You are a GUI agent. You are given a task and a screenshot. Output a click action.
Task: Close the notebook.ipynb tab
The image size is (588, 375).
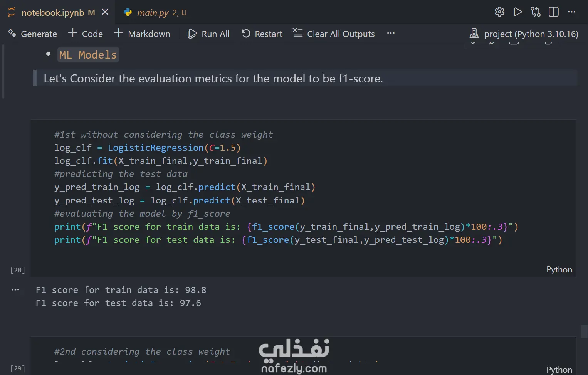pos(105,12)
